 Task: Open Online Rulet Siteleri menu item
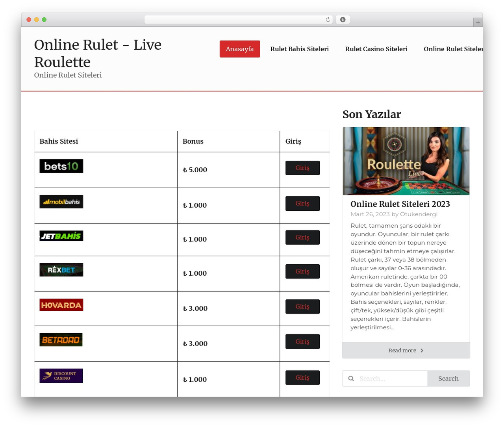[x=453, y=49]
